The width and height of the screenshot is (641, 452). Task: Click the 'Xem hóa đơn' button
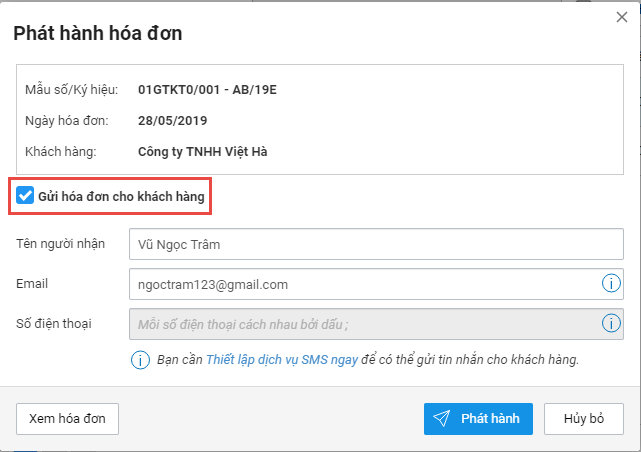tap(67, 419)
